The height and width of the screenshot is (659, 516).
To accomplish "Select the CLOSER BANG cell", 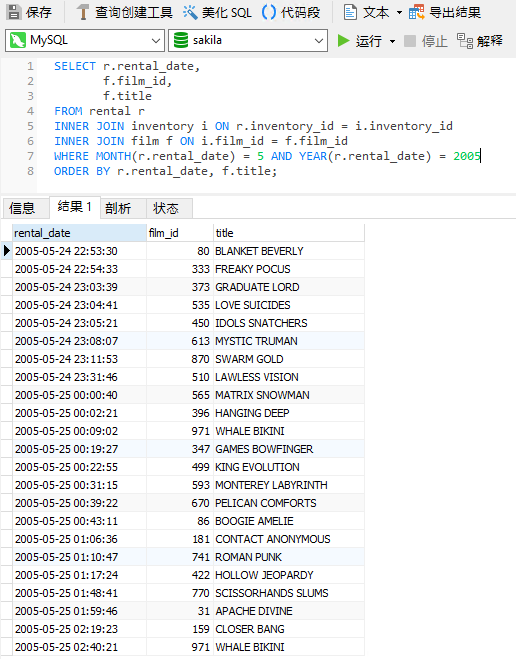I will click(289, 629).
